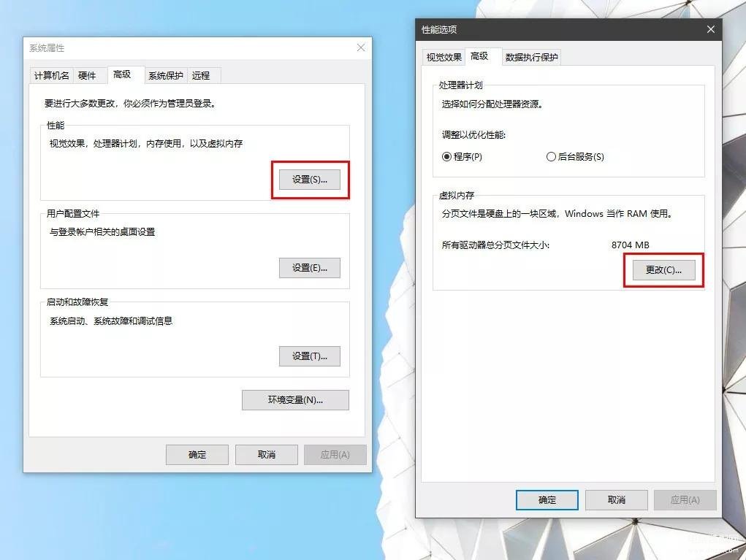Close the 系统属性 dialog window
This screenshot has height=560, width=746.
click(361, 47)
